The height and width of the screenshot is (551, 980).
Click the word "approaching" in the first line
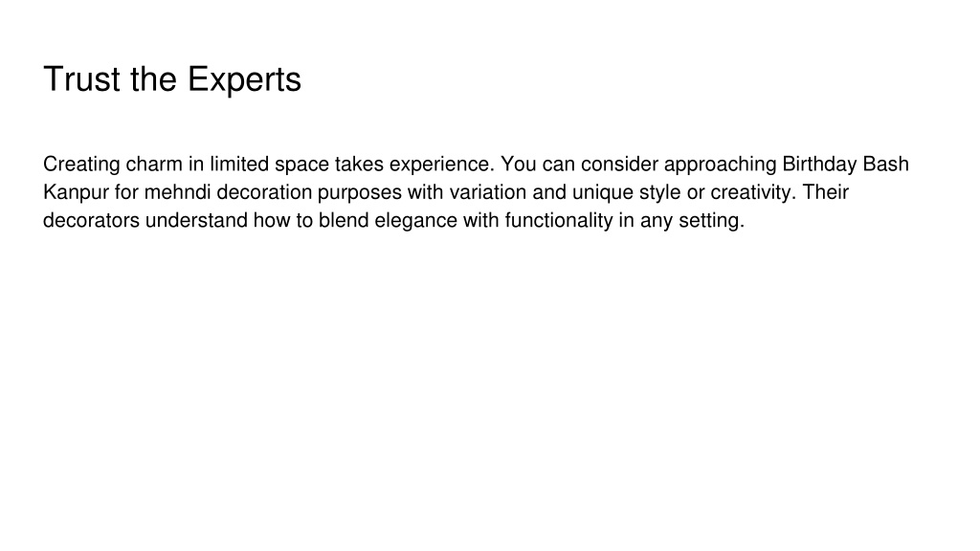pyautogui.click(x=720, y=165)
